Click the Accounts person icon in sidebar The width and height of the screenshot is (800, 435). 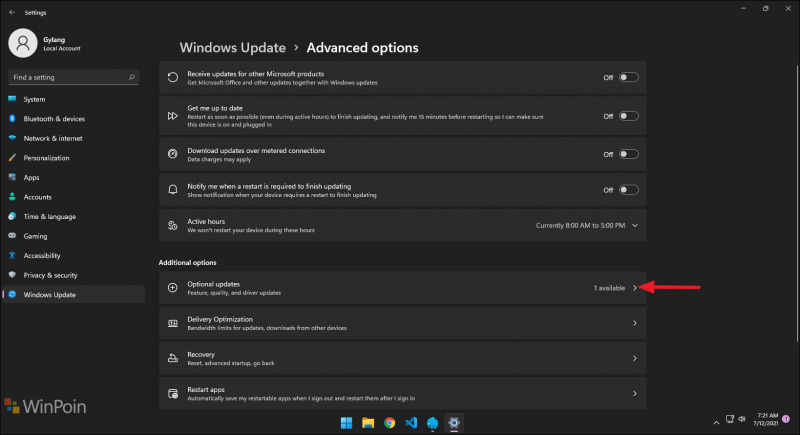point(12,197)
